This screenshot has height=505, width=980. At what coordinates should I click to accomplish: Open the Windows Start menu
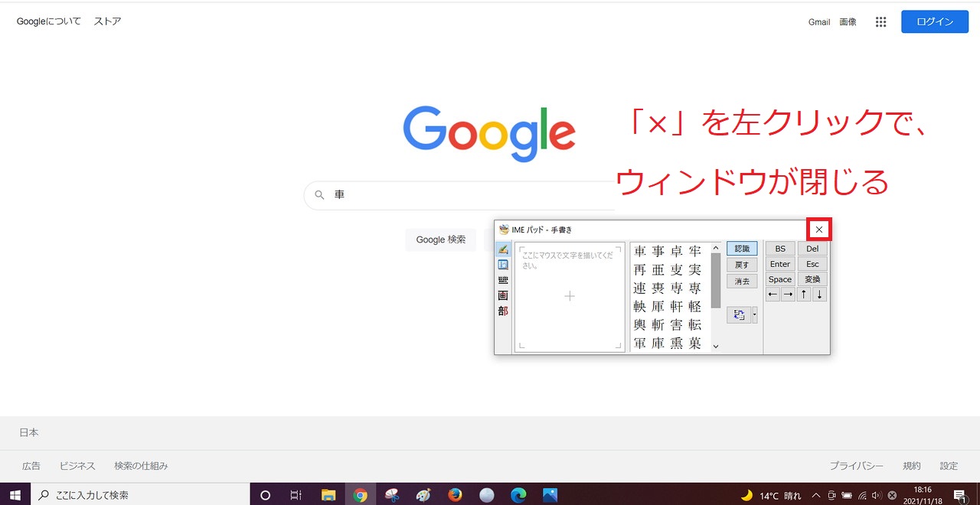tap(15, 494)
